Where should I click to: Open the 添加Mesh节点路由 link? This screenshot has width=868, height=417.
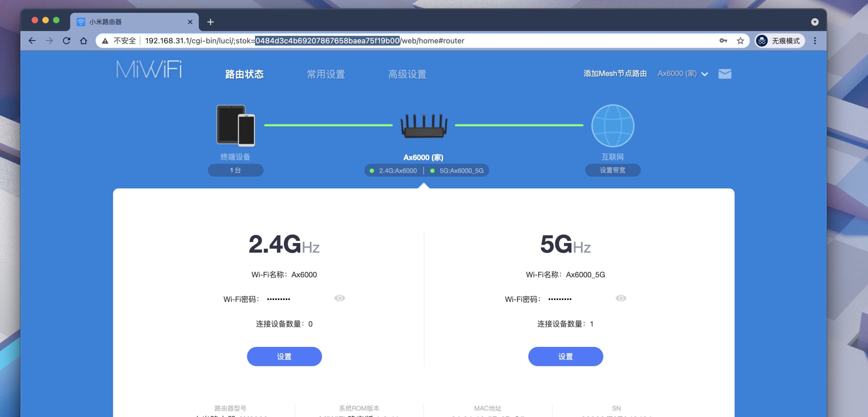pos(615,74)
